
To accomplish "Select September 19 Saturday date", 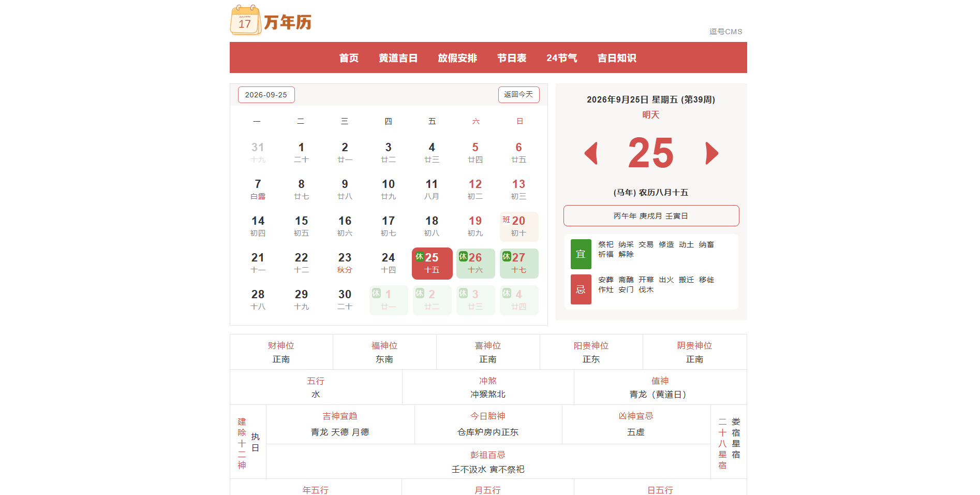I will click(x=476, y=226).
